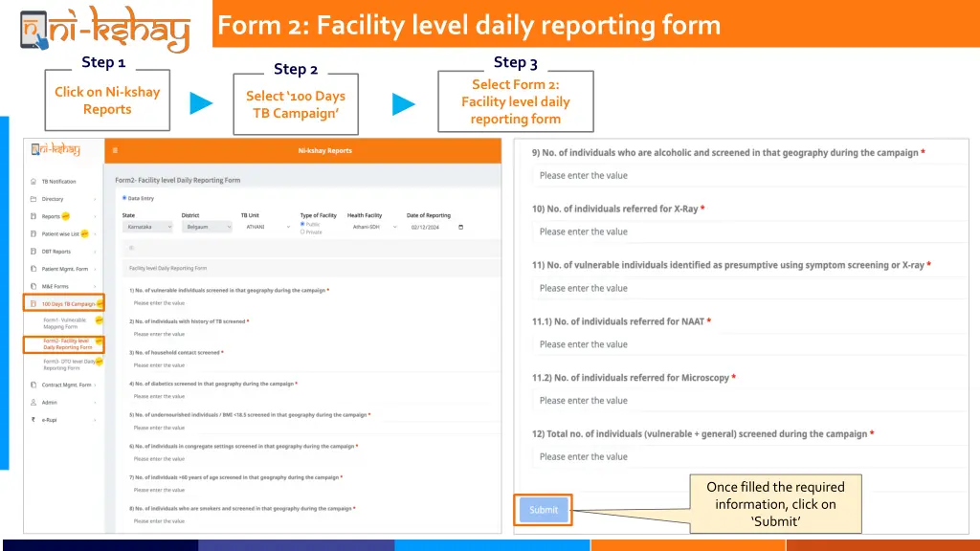Screen dimensions: 980x551
Task: Expand the Reports chevron in sidebar
Action: (95, 217)
